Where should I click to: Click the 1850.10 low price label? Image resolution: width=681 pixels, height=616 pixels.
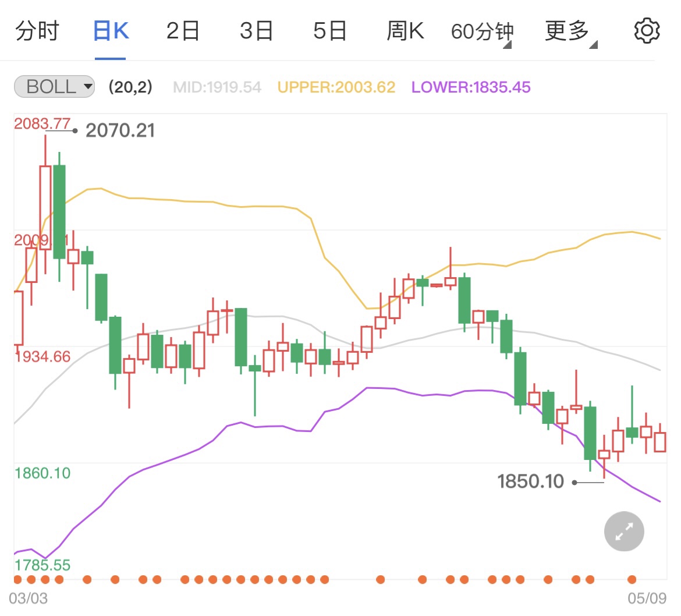pos(530,482)
